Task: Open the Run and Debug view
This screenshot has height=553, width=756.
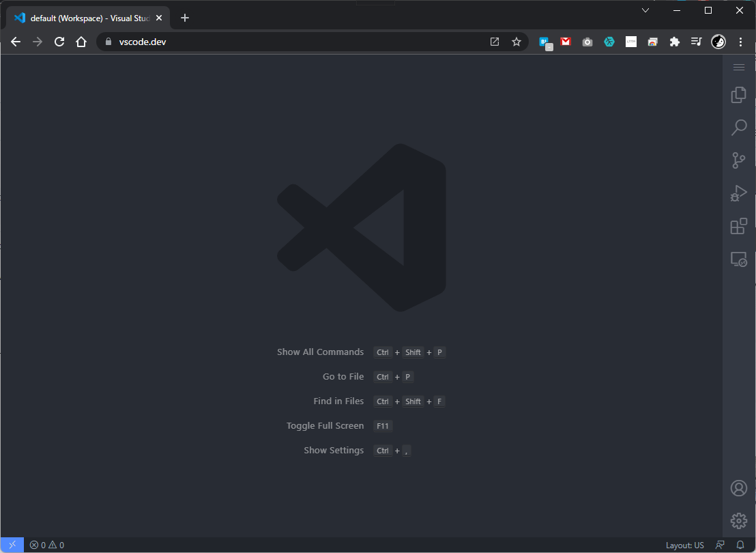Action: 739,193
